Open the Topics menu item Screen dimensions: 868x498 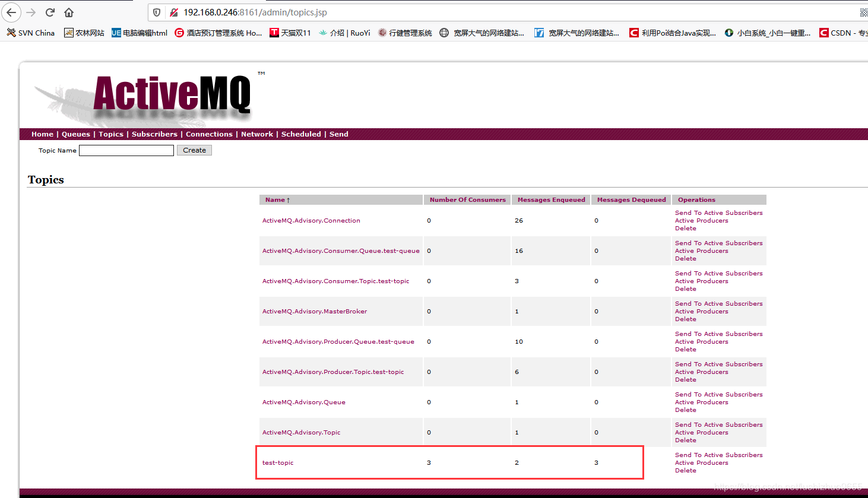(111, 134)
